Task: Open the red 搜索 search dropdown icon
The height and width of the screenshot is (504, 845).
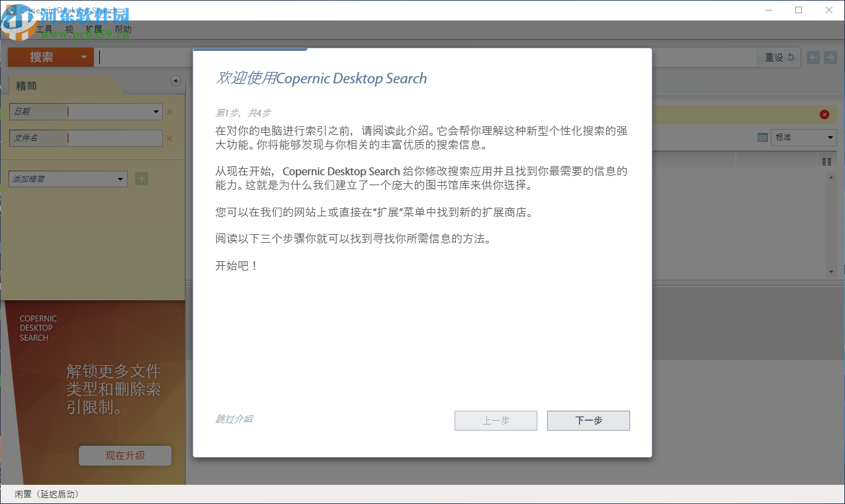Action: click(x=83, y=58)
